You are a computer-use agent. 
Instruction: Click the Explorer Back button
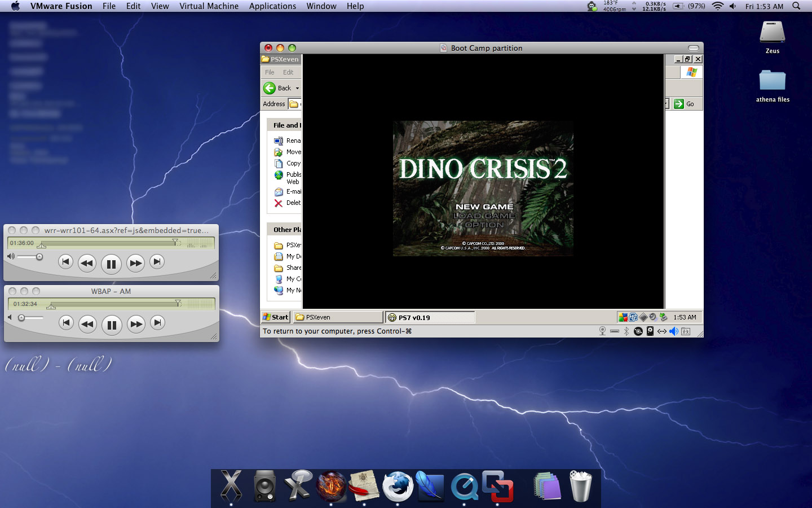tap(277, 88)
